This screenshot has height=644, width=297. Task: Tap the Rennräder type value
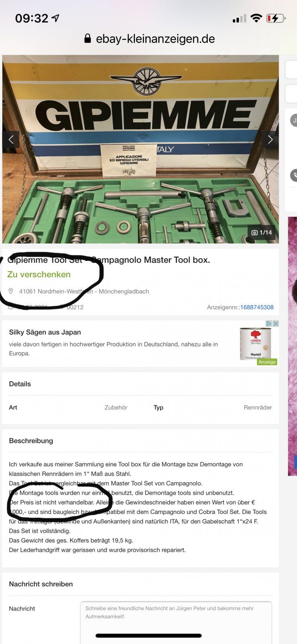tap(258, 407)
